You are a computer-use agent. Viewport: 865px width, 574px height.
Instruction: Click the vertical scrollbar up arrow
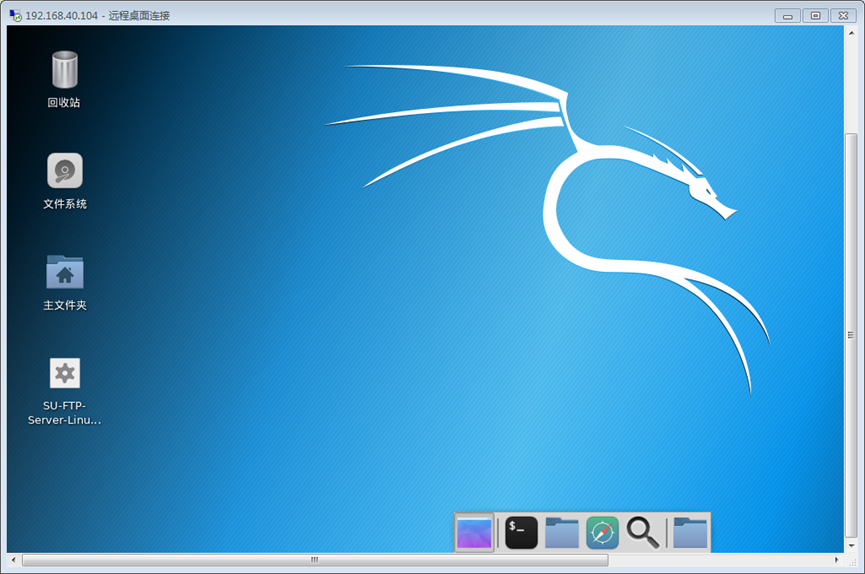(x=851, y=33)
